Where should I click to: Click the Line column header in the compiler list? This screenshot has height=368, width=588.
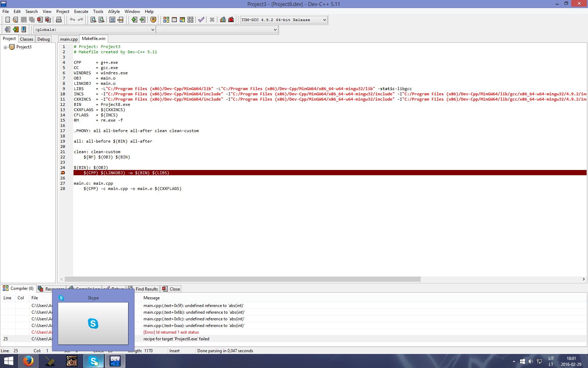(x=7, y=298)
